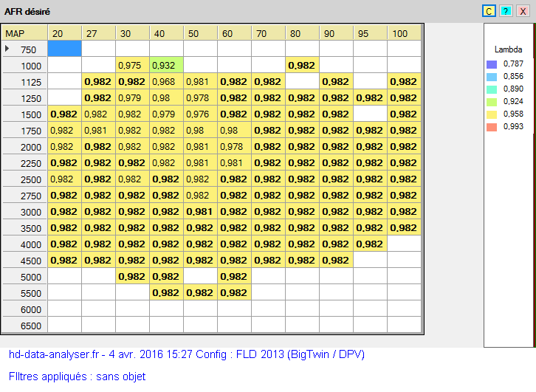Image resolution: width=536 pixels, height=392 pixels.
Task: Click the 0,975 cell in row 1000
Action: point(132,65)
